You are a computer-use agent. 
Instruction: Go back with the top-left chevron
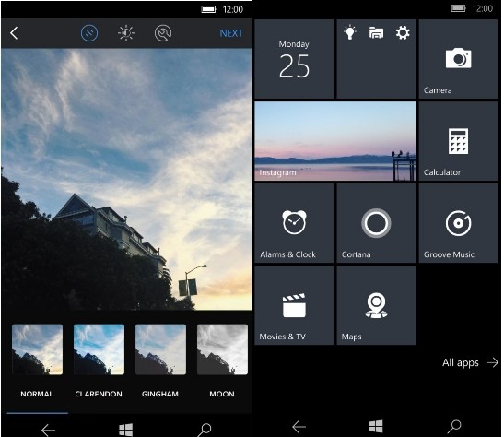point(14,33)
